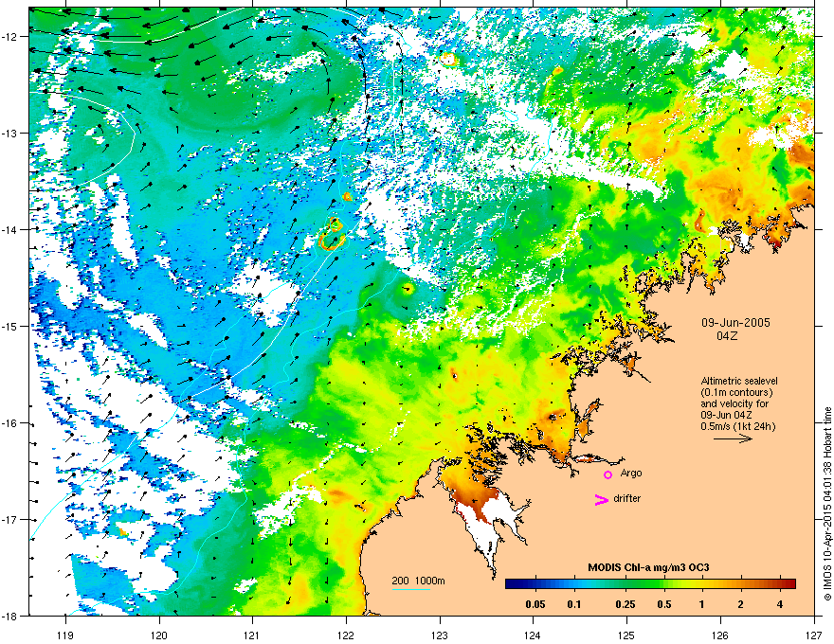Select the '04Z' time label under the date
This screenshot has height=644, width=834.
point(727,336)
